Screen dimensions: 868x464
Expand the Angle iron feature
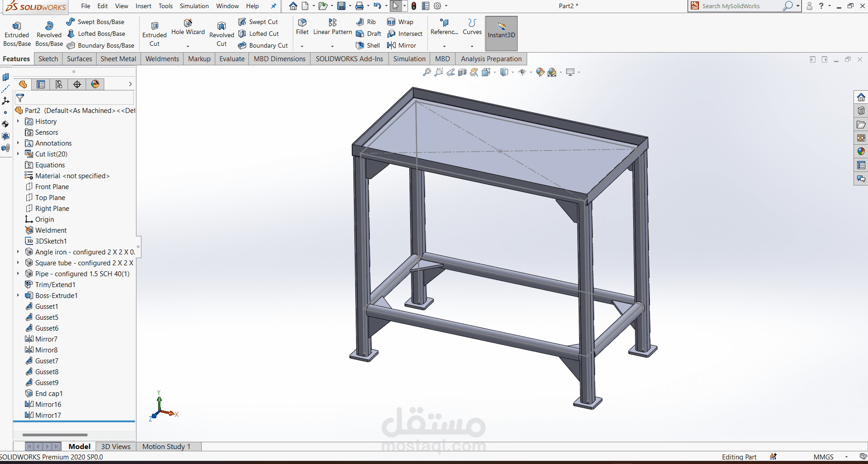[18, 252]
